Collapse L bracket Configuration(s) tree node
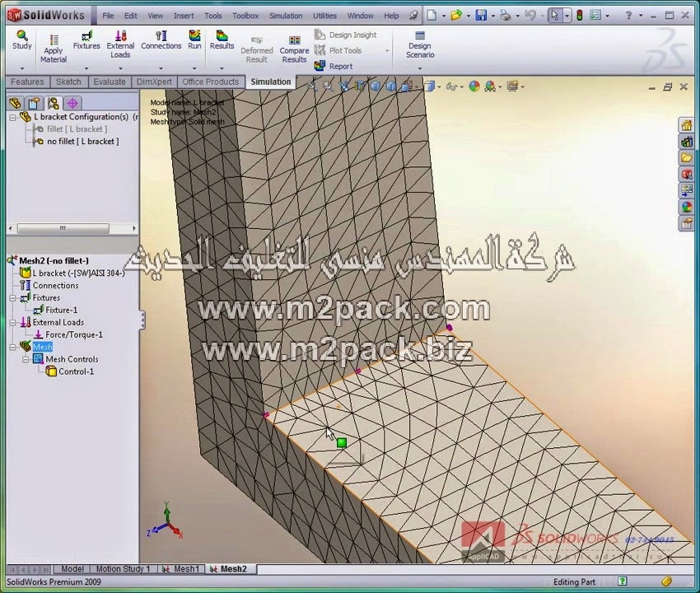The height and width of the screenshot is (593, 700). [13, 118]
